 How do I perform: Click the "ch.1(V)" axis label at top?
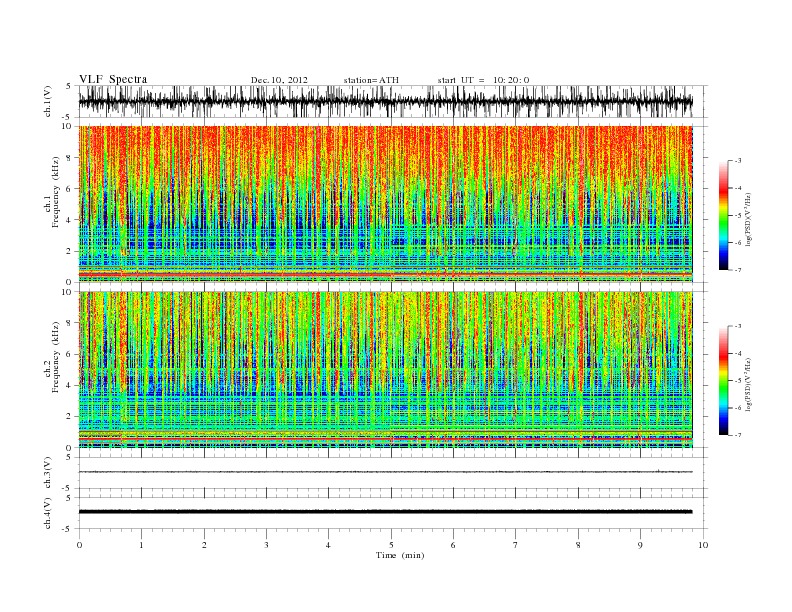(48, 102)
